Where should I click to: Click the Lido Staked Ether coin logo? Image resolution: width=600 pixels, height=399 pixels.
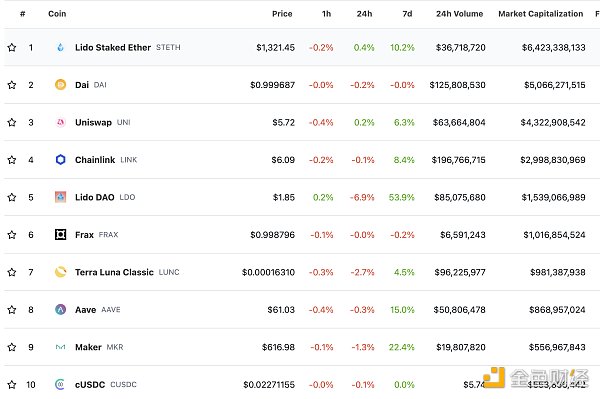click(x=60, y=47)
